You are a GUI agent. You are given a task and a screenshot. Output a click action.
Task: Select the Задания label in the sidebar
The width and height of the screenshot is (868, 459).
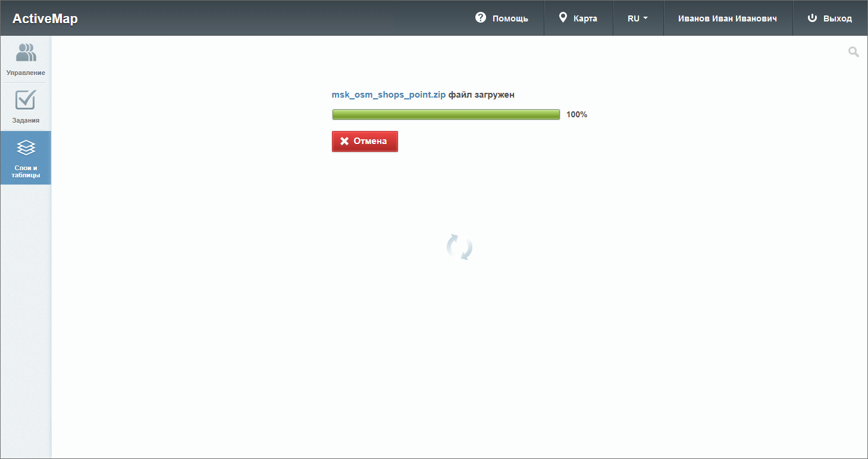click(26, 120)
